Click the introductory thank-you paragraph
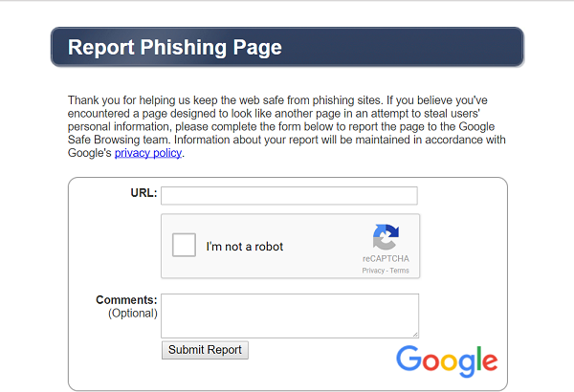574x392 pixels. point(287,126)
